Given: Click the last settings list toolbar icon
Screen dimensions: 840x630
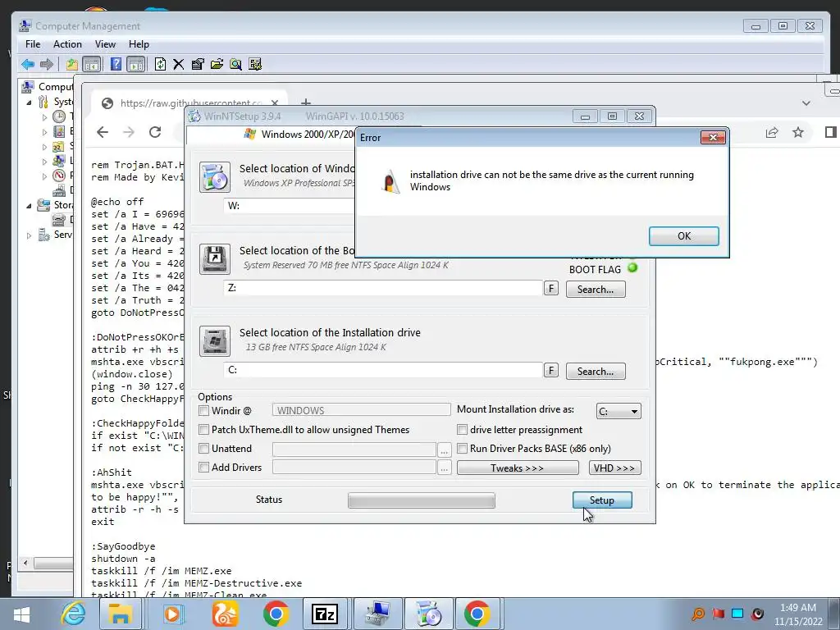Looking at the screenshot, I should coord(255,64).
